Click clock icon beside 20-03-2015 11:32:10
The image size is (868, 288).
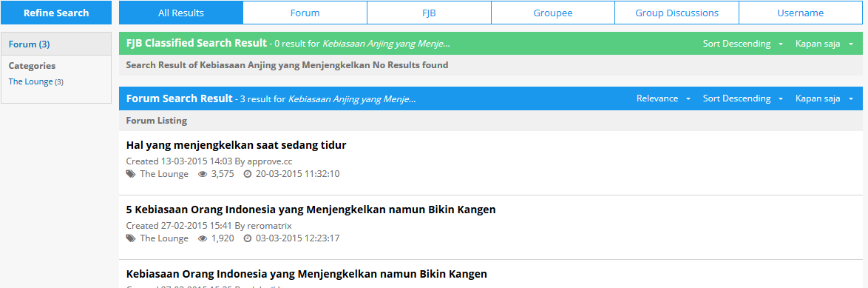click(248, 174)
